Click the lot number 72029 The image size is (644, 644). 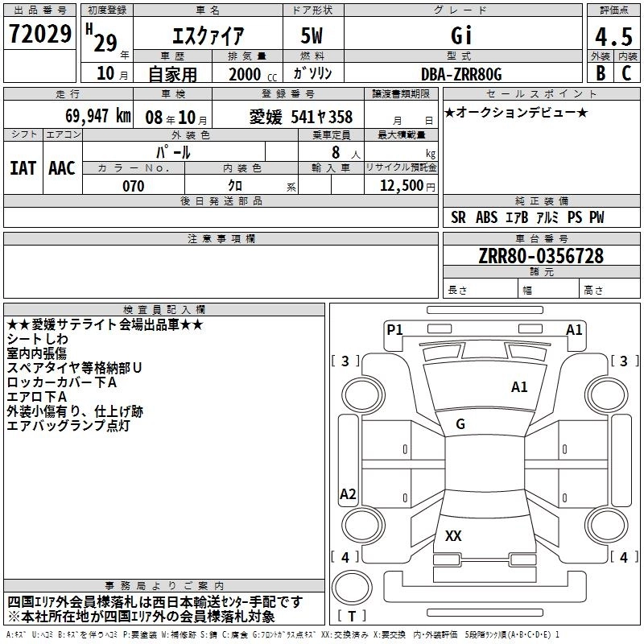[39, 34]
